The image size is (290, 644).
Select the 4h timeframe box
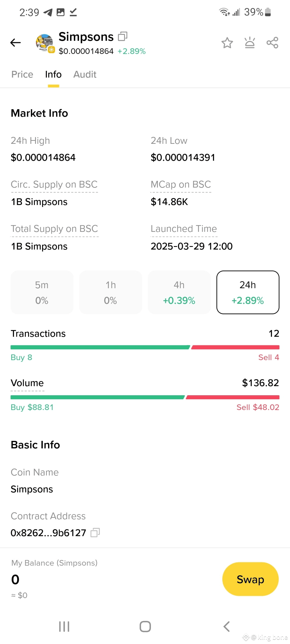tap(179, 292)
